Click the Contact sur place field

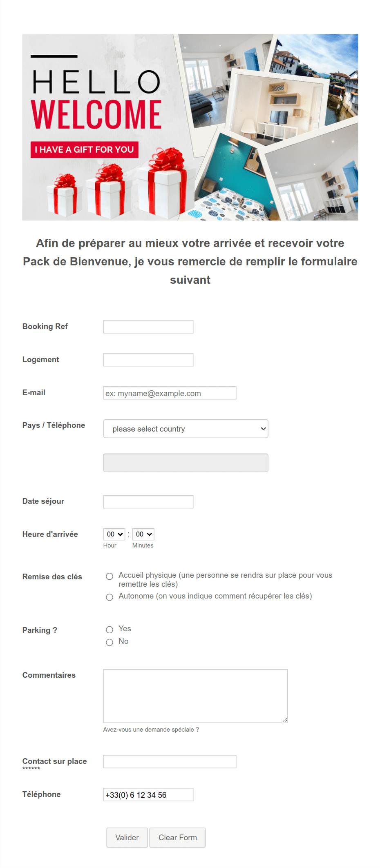170,761
